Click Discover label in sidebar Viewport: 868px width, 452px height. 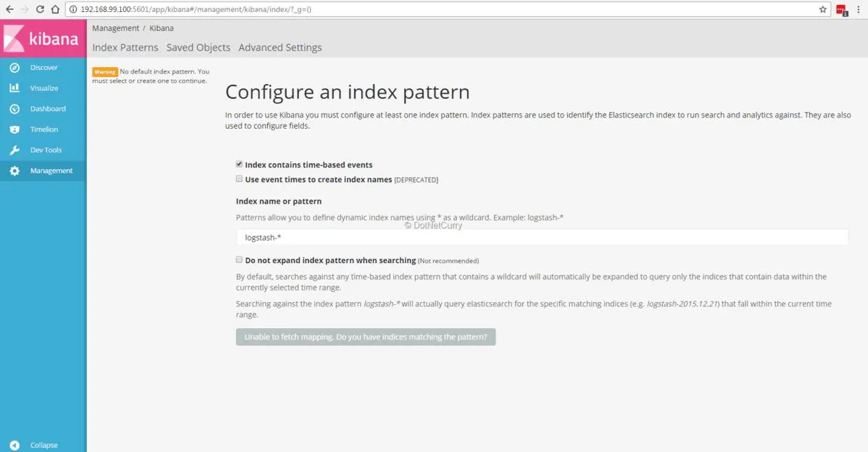44,68
